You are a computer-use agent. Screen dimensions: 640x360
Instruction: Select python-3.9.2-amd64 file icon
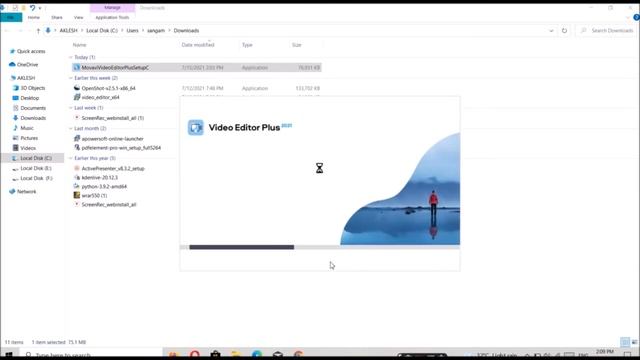77,186
